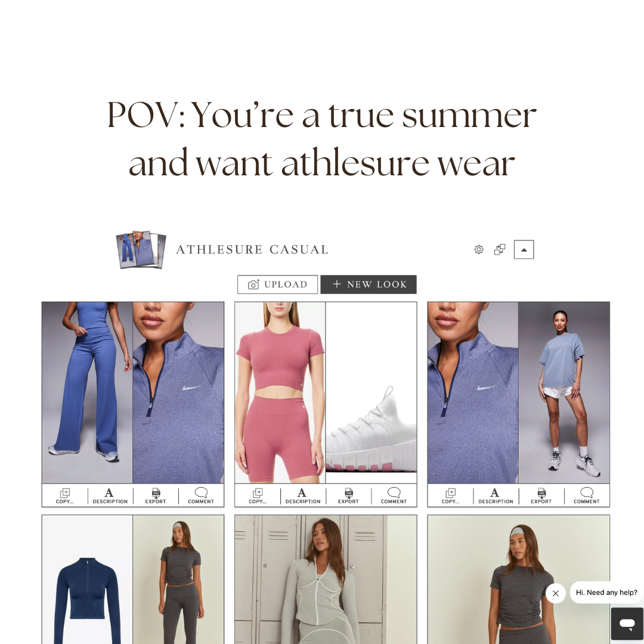The image size is (644, 644).
Task: Copy the blue tee and shorts look
Action: pyautogui.click(x=451, y=496)
